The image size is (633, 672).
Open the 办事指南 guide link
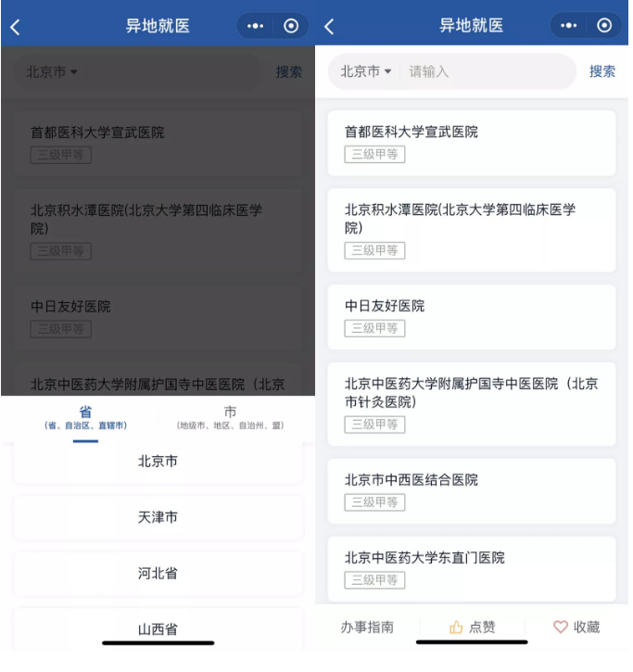tap(367, 628)
